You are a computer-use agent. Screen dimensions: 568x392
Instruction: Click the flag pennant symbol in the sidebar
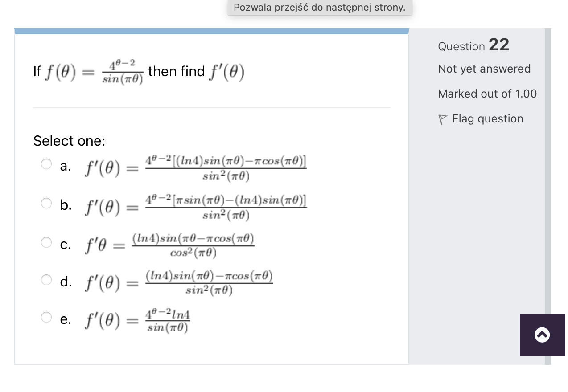click(442, 118)
